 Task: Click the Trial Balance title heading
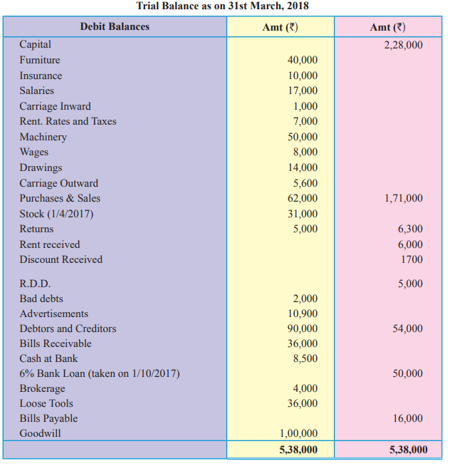(x=222, y=6)
